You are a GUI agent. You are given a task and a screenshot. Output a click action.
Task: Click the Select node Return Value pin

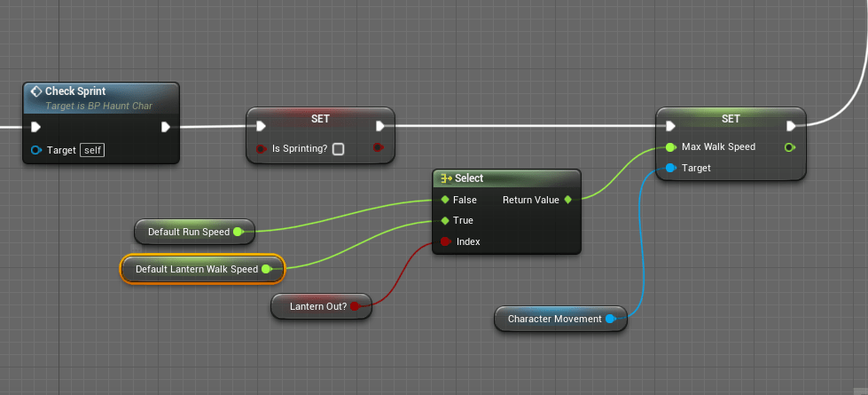[568, 200]
